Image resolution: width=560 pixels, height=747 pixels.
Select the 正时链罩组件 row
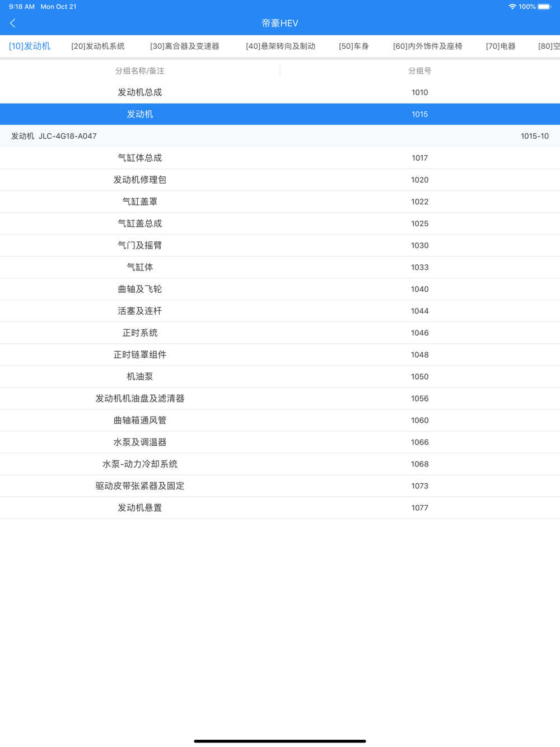point(280,354)
